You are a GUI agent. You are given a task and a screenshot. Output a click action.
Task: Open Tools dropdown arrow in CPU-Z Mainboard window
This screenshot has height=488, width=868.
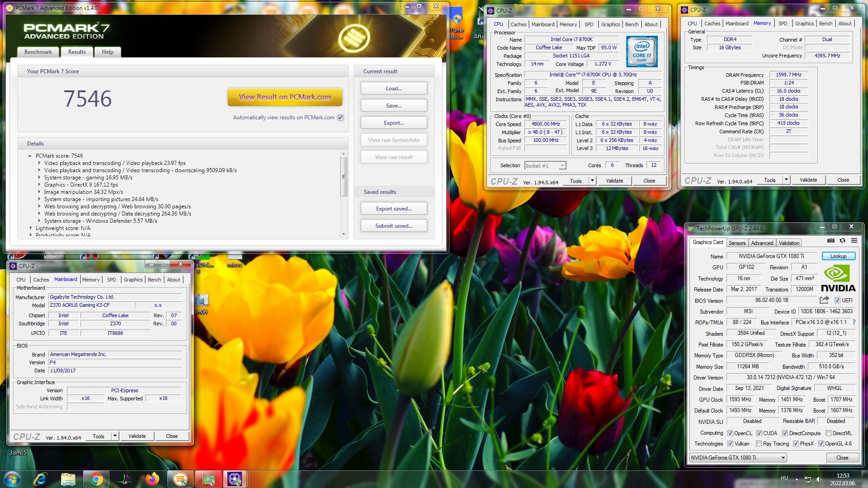(115, 436)
